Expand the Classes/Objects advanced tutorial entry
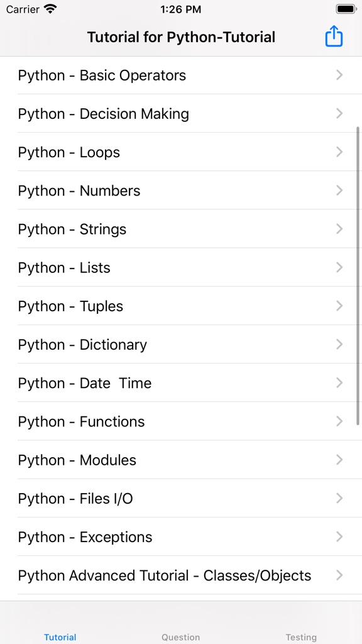362x644 pixels. coord(181,575)
